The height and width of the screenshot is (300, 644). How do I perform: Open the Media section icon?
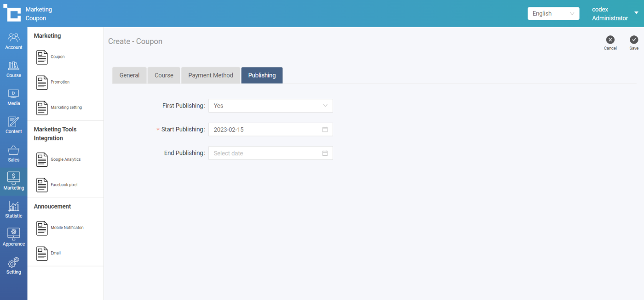click(x=14, y=94)
